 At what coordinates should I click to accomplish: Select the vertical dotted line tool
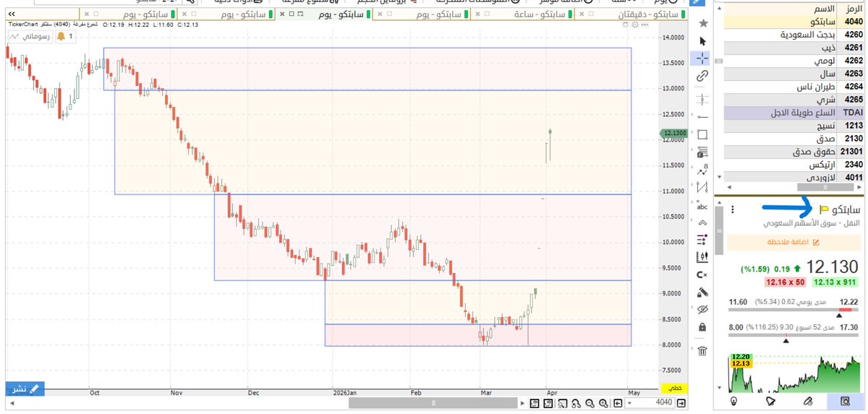[702, 99]
